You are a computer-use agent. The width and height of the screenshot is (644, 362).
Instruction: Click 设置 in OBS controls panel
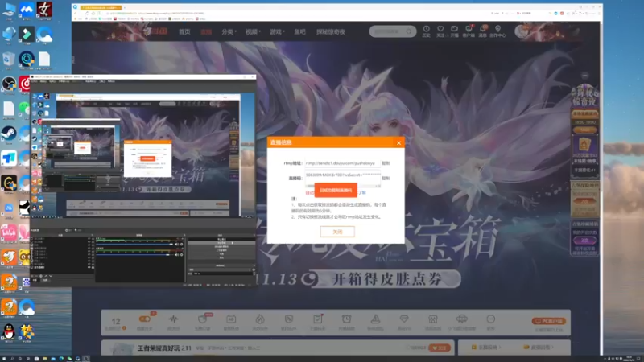pos(221,254)
